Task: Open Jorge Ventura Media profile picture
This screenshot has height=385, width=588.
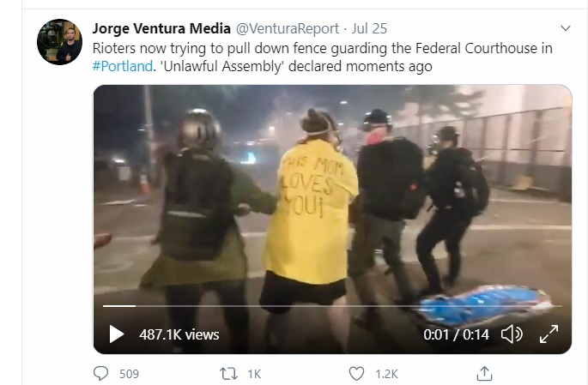Action: [x=59, y=42]
